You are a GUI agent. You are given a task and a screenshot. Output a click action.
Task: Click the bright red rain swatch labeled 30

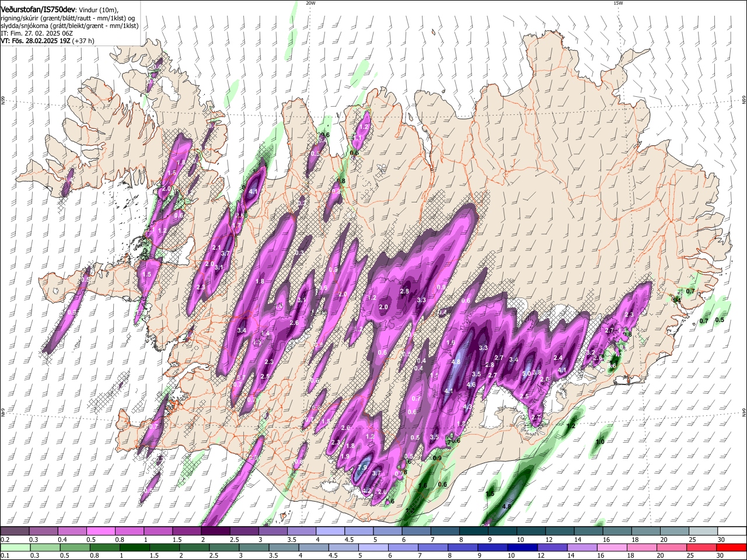click(731, 547)
